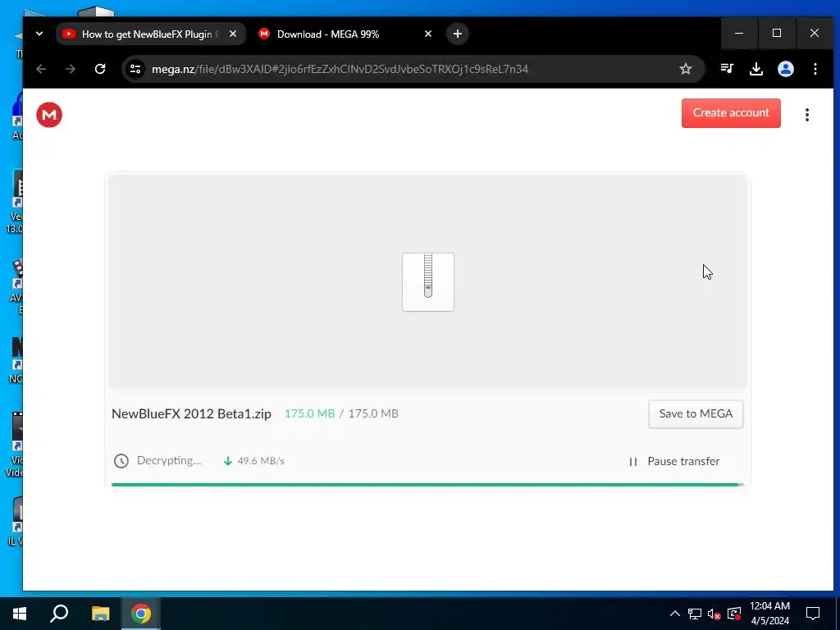Viewport: 840px width, 630px height.
Task: Click the 175.0 MB downloaded size text
Action: click(x=309, y=413)
